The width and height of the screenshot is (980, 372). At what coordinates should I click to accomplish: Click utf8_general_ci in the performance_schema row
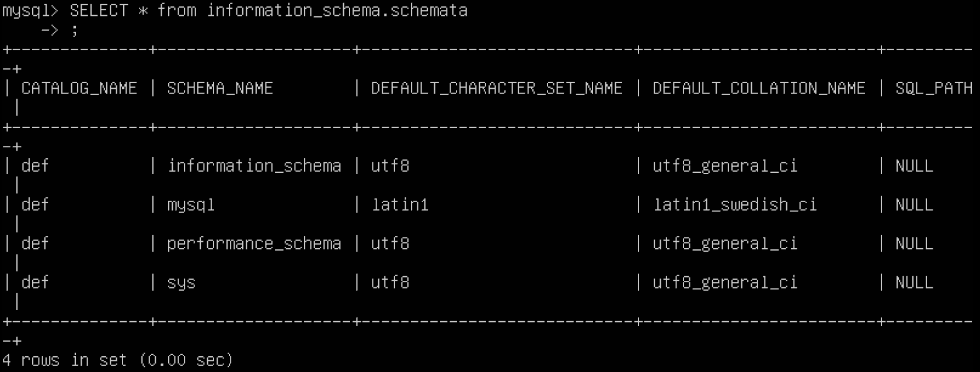(725, 244)
